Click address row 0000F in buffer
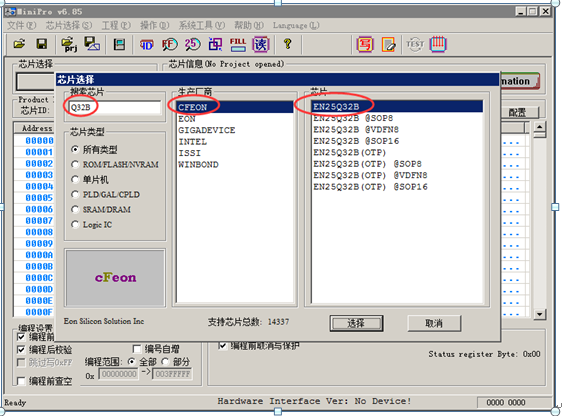The image size is (562, 416). [x=39, y=312]
